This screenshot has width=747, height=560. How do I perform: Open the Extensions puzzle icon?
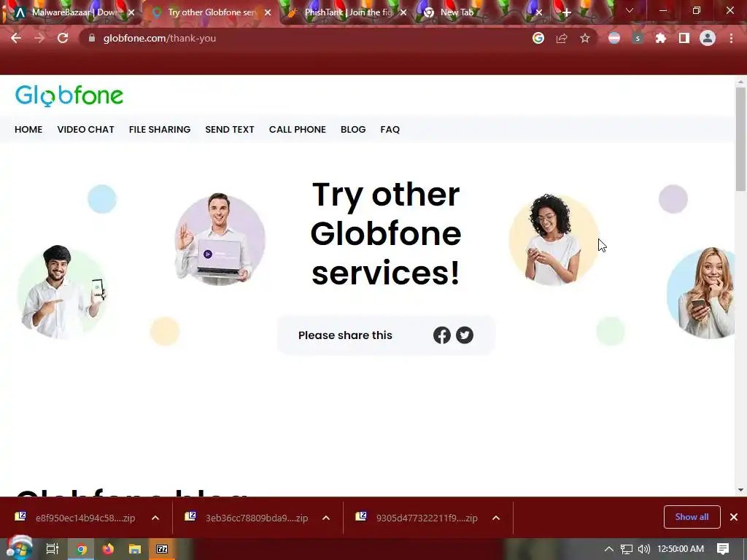click(660, 38)
